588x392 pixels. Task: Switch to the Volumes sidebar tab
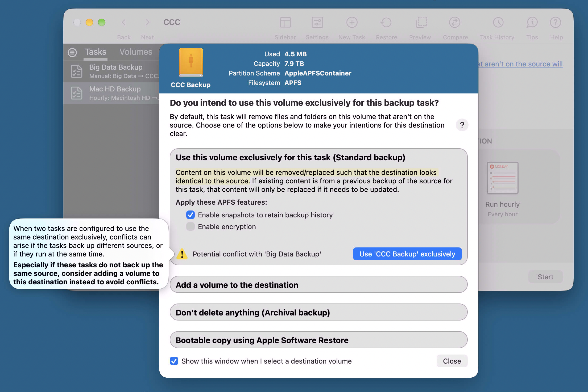(x=136, y=52)
